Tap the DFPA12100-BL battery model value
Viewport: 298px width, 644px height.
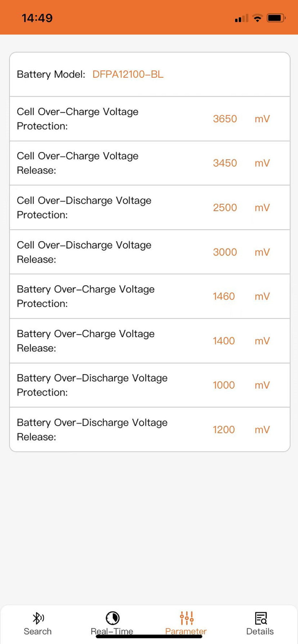click(128, 74)
